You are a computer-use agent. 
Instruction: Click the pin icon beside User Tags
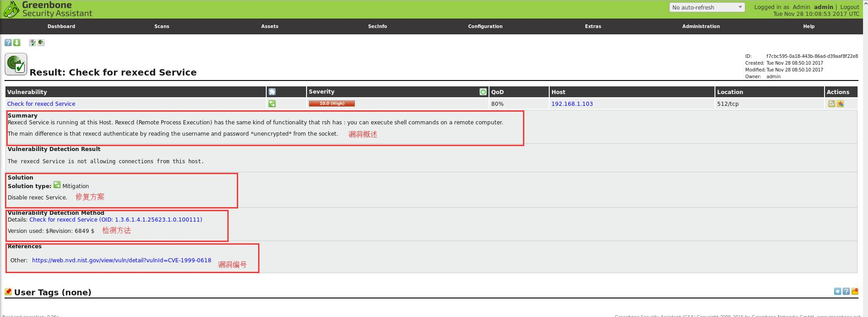pyautogui.click(x=8, y=292)
